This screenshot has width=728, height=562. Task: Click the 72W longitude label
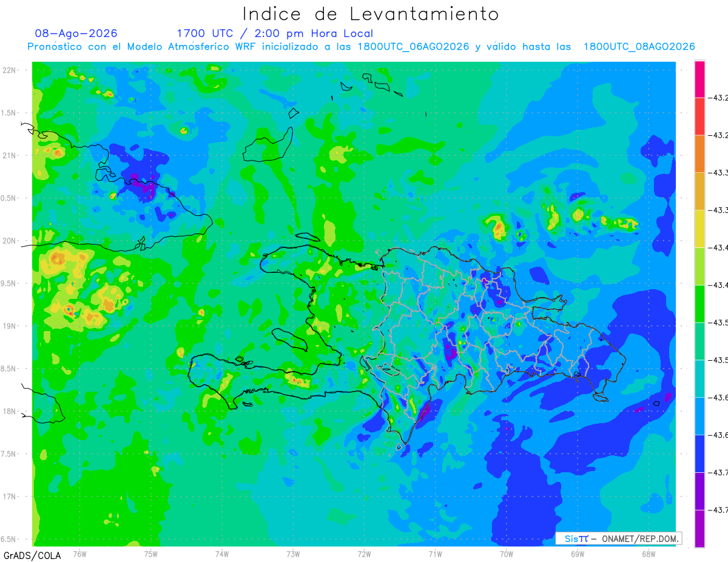tap(364, 554)
